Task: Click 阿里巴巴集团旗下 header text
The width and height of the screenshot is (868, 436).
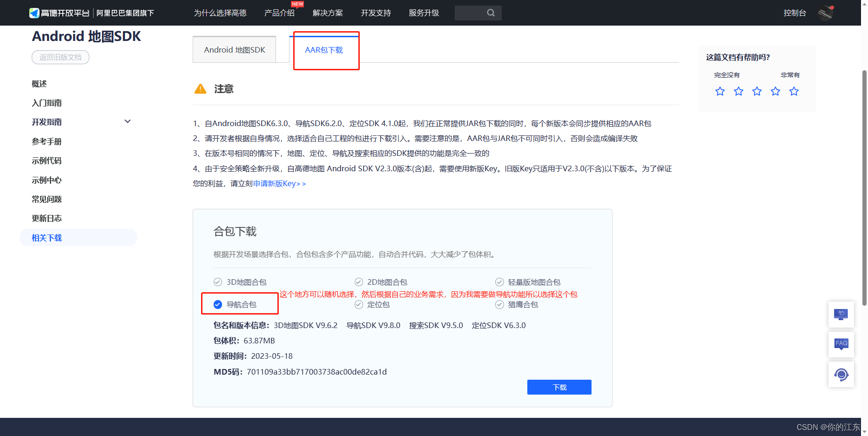Action: 125,13
